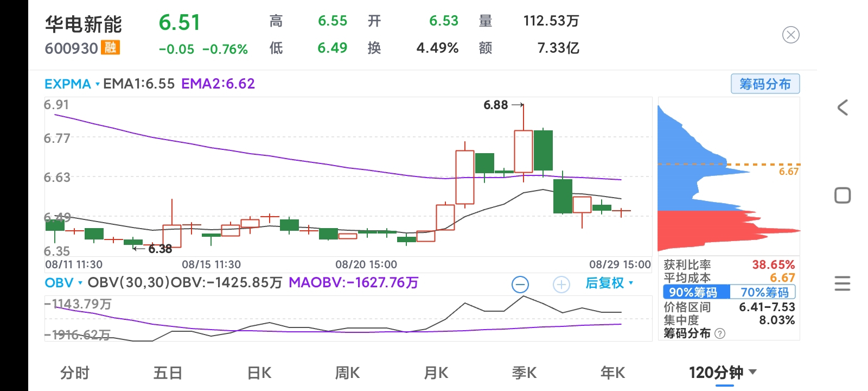The width and height of the screenshot is (868, 391).
Task: Toggle the 筹码分布 panel button
Action: click(765, 84)
